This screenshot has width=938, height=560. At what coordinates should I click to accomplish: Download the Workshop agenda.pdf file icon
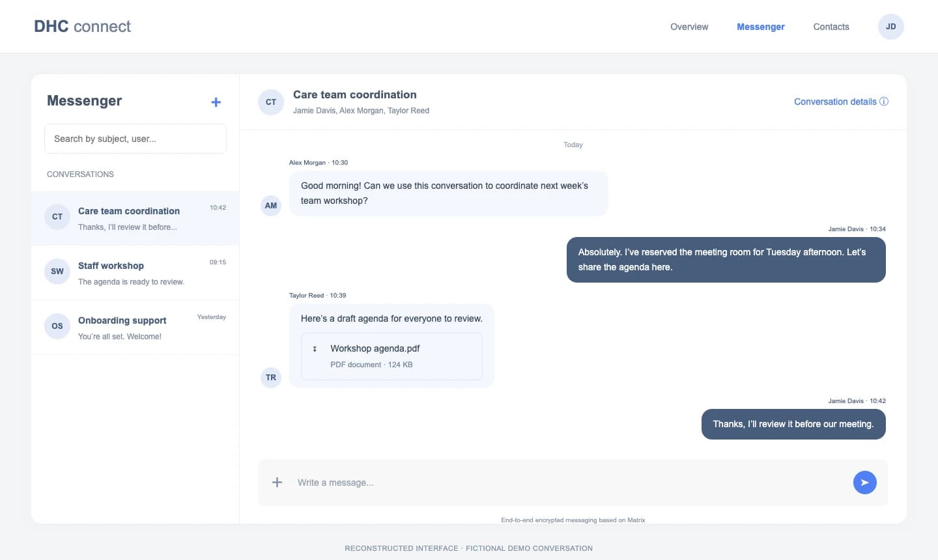(315, 349)
